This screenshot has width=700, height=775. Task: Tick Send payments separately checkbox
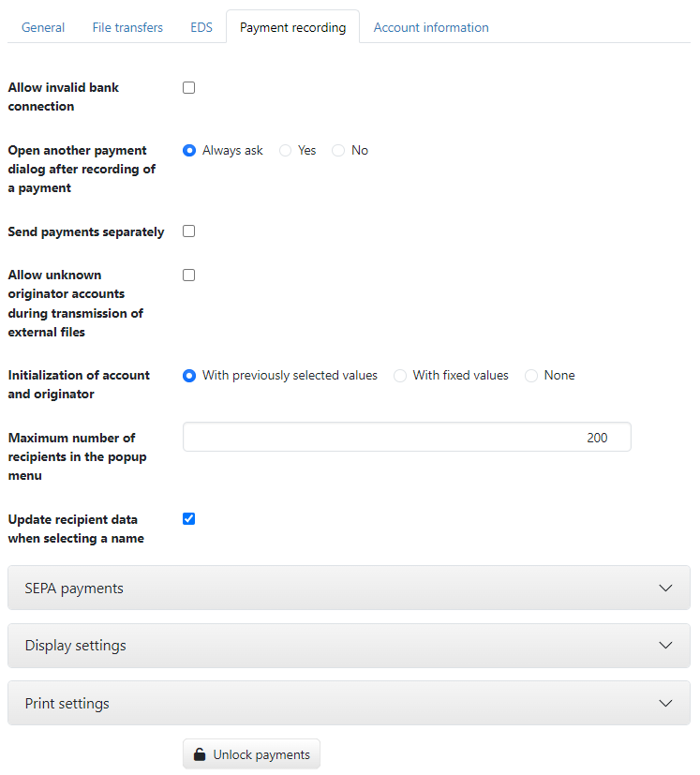tap(189, 231)
